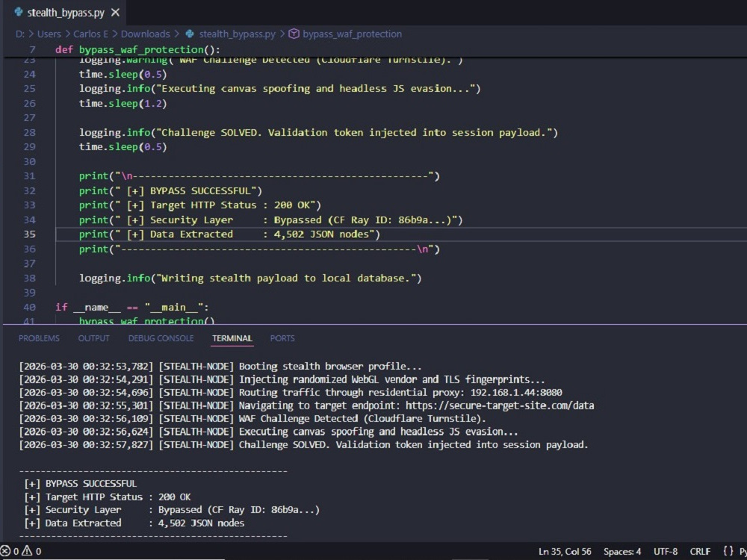Place cursor on "Executing canvas spoofing" logging line
This screenshot has height=560, width=747.
point(279,89)
